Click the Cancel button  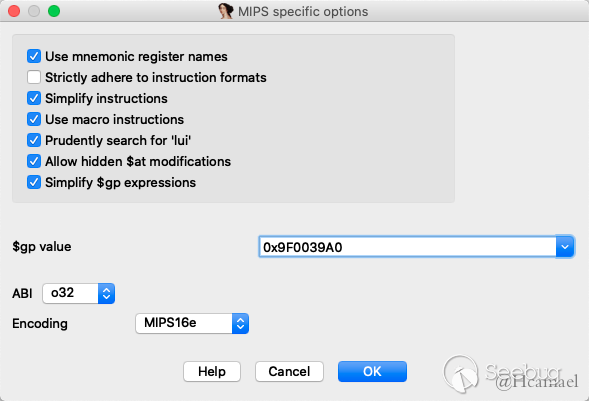pos(289,372)
